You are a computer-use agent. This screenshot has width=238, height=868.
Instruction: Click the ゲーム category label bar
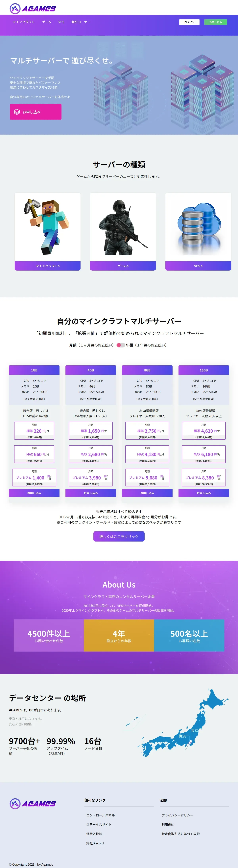(123, 266)
